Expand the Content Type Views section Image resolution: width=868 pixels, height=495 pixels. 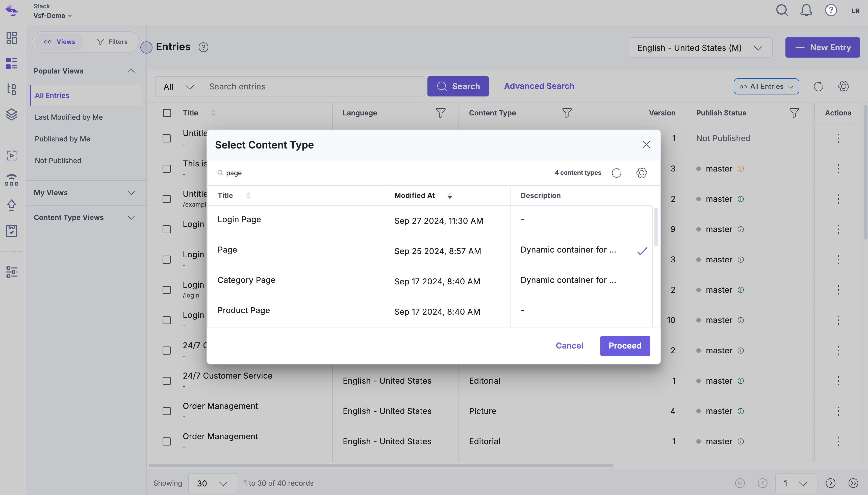click(131, 218)
